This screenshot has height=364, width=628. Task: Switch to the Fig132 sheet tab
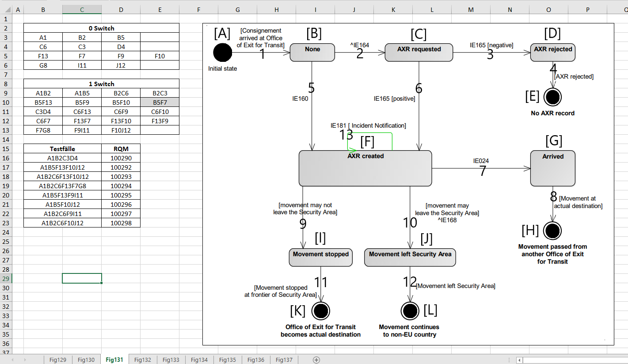(x=143, y=360)
